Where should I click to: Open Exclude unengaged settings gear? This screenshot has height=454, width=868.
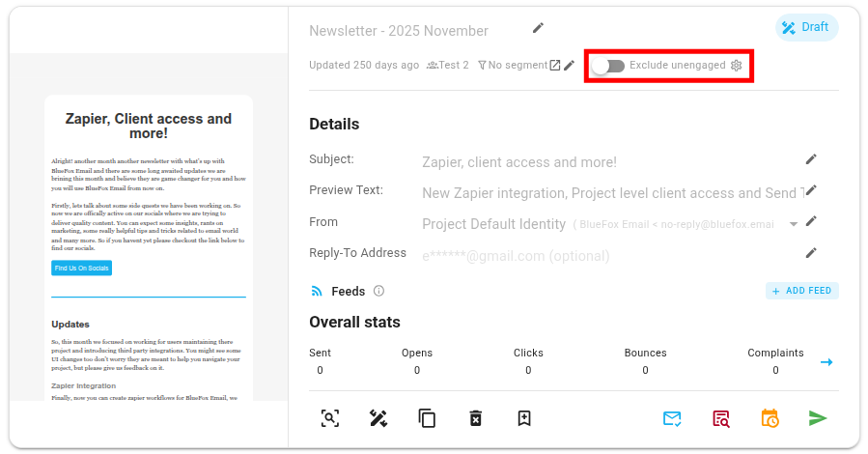(737, 66)
